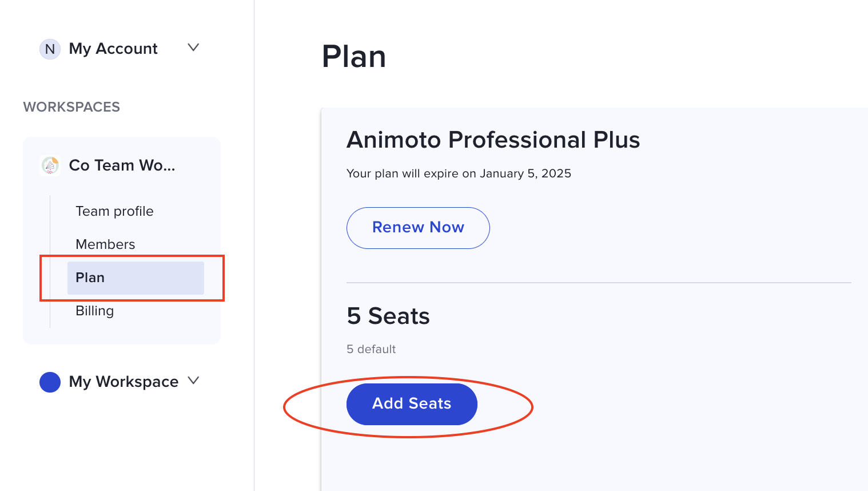Open the Team profile page
Image resolution: width=868 pixels, height=491 pixels.
tap(114, 211)
